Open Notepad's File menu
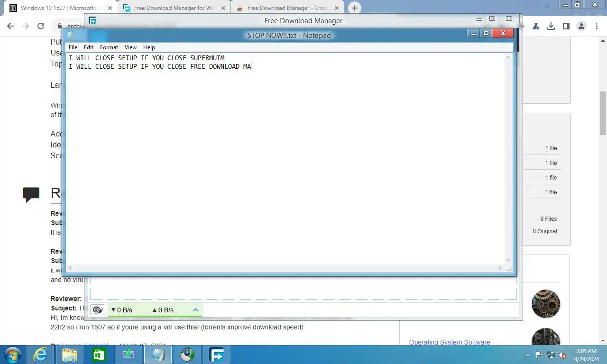 (x=73, y=47)
